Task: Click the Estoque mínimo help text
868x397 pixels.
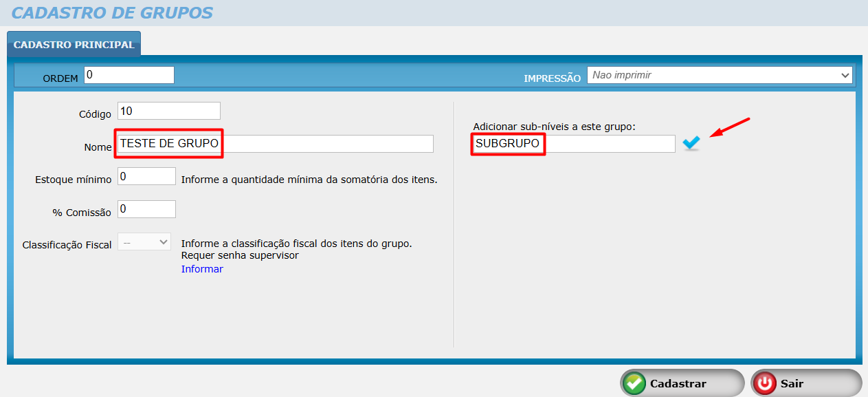Action: point(309,180)
